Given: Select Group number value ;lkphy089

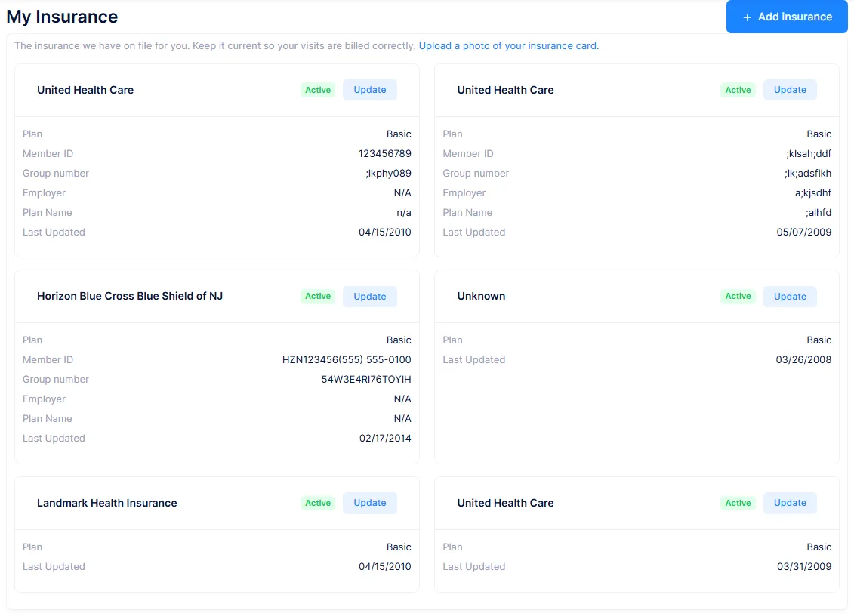Looking at the screenshot, I should [388, 173].
